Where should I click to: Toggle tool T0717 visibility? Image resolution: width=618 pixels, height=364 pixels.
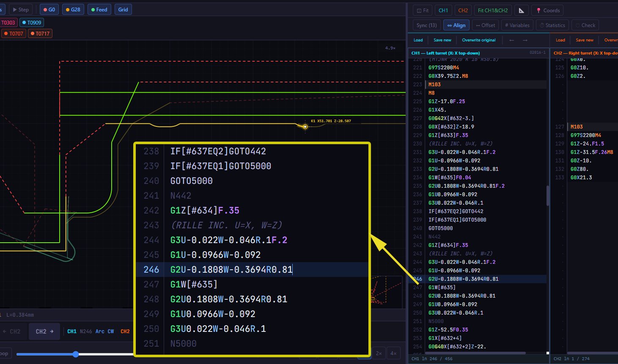(40, 34)
